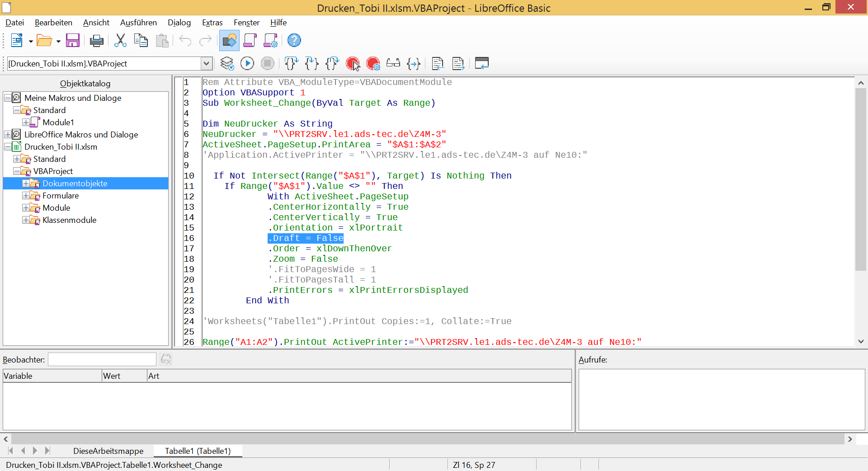Click code line 'End With'
868x471 pixels.
click(x=267, y=301)
